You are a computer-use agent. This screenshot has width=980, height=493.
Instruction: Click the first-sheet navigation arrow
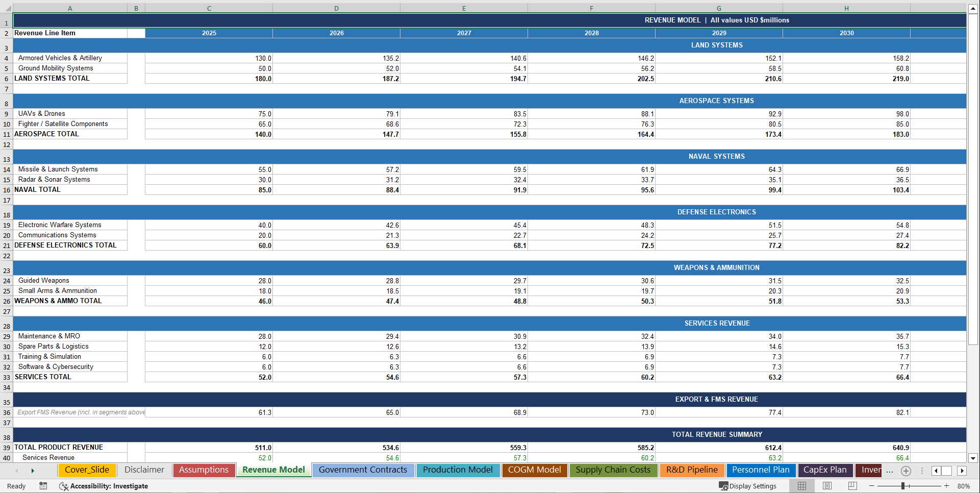pyautogui.click(x=16, y=470)
